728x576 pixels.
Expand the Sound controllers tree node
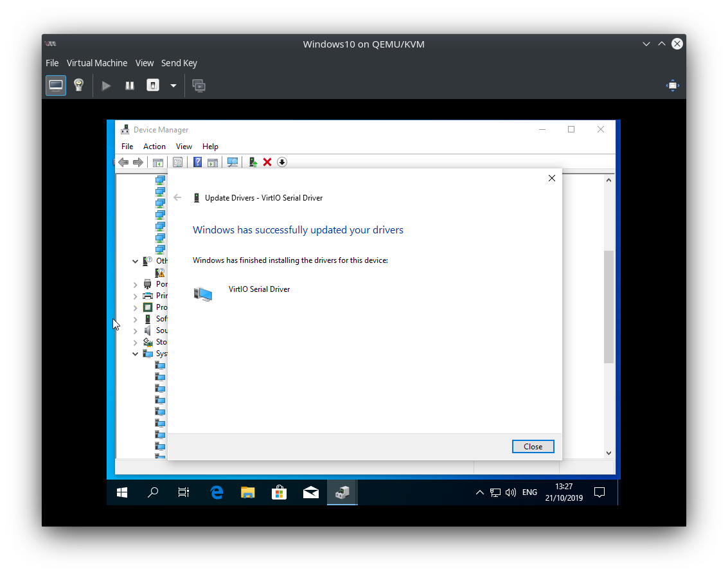(135, 330)
